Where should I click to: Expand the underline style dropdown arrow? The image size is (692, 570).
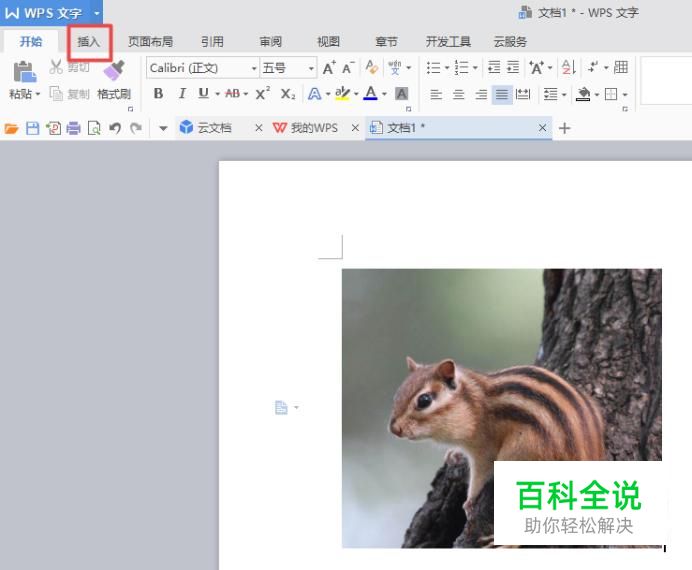217,94
